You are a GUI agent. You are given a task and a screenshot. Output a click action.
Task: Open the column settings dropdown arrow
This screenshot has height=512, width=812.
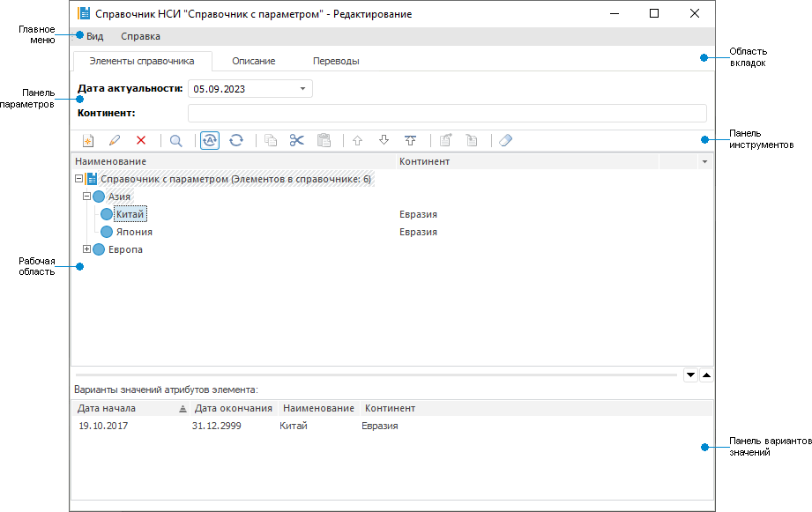tap(704, 162)
